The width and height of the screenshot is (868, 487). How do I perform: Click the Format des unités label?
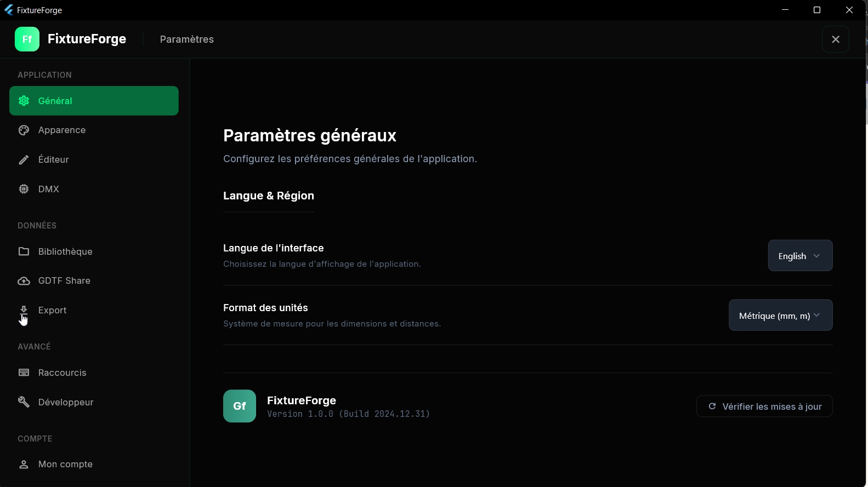click(x=265, y=308)
